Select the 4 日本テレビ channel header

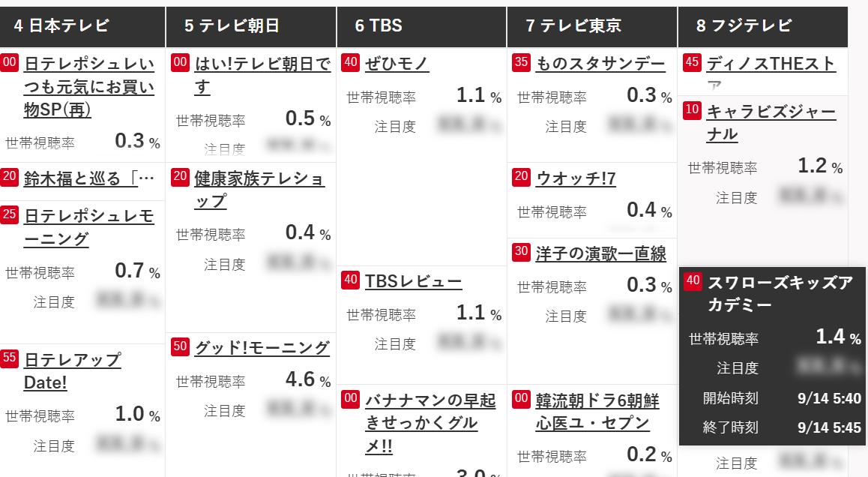coord(82,26)
